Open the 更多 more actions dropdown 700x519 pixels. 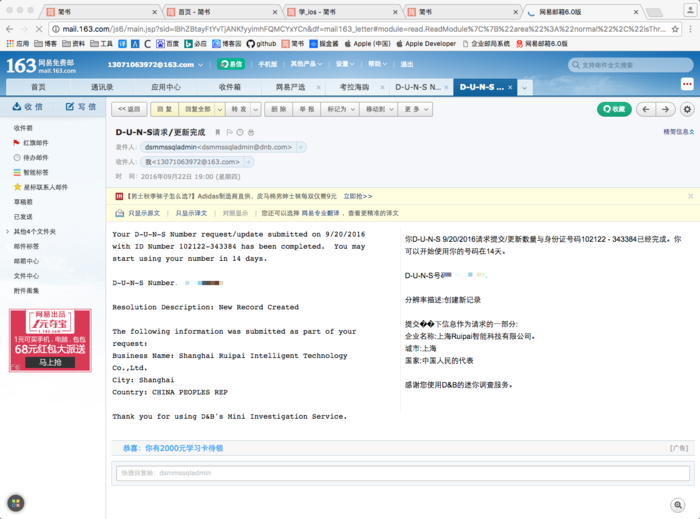tap(416, 109)
